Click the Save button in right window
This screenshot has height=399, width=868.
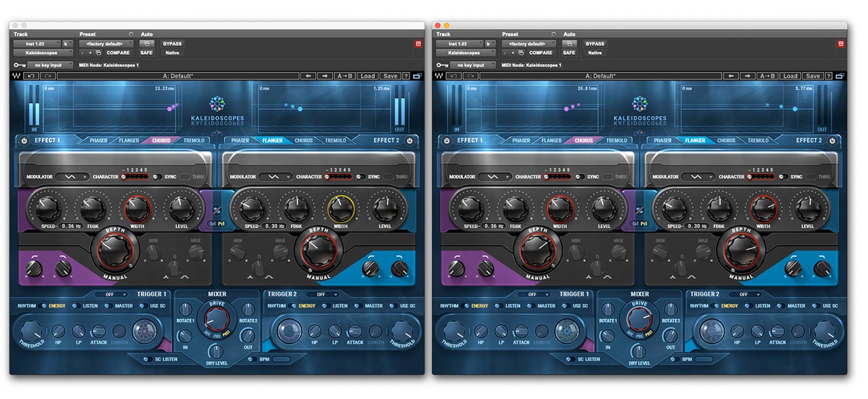(x=812, y=76)
